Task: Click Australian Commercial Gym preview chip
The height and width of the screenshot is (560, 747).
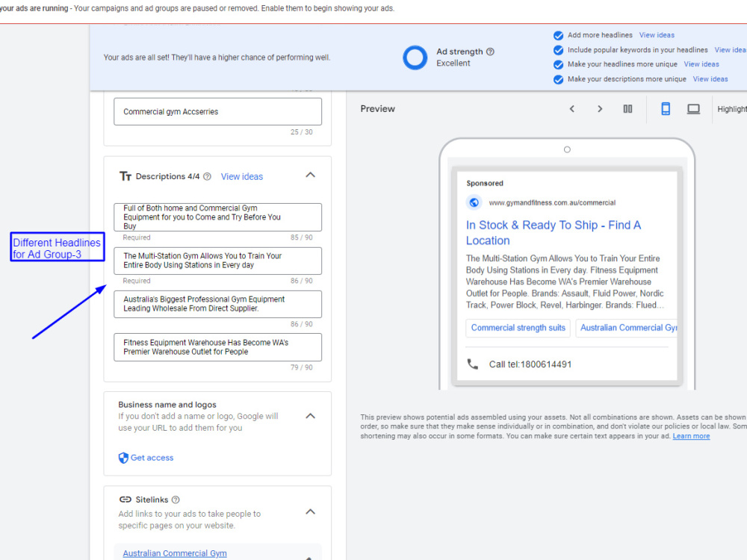Action: [627, 328]
